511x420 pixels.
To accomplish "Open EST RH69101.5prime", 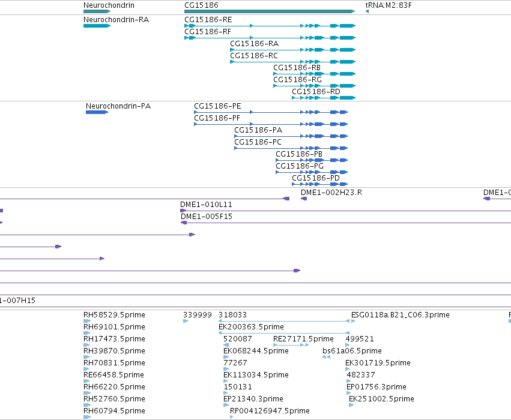I will (114, 327).
